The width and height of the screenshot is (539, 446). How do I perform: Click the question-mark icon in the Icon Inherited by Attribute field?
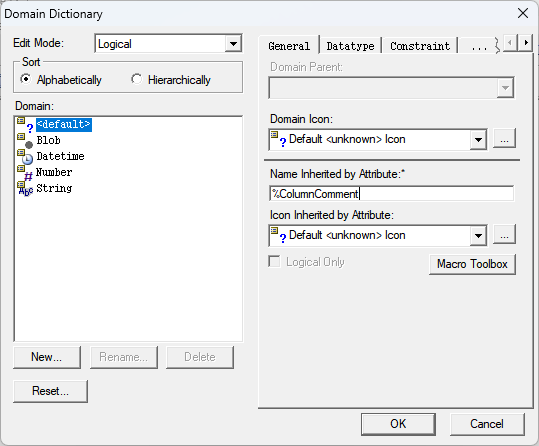pyautogui.click(x=279, y=235)
